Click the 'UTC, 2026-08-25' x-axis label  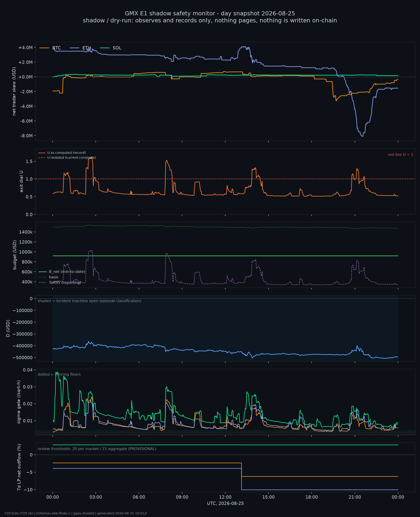pos(225,503)
